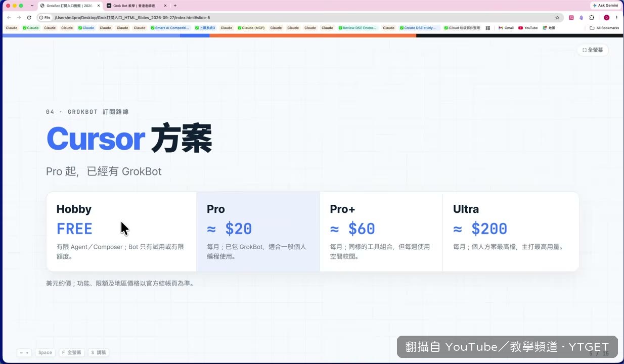
Task: Click the Hobby description about 有限 Agent／Composer
Action: (120, 252)
